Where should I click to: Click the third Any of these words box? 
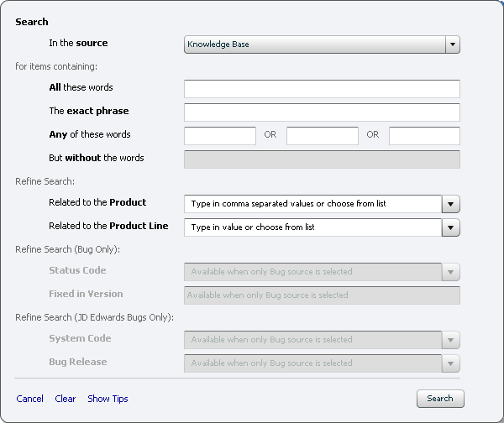click(424, 136)
